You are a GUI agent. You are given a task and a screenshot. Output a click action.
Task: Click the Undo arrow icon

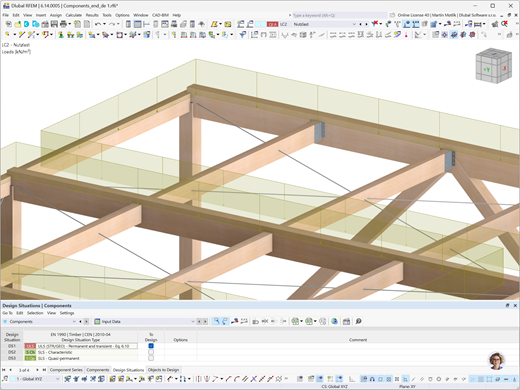98,24
